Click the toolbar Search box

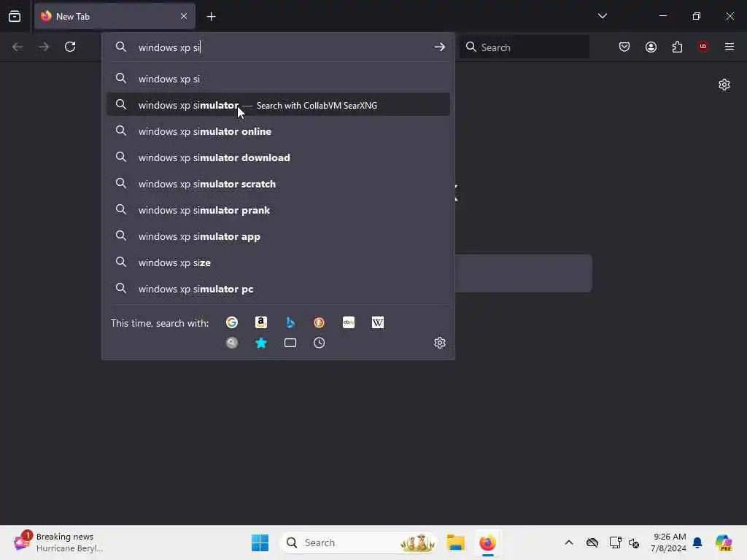click(525, 47)
